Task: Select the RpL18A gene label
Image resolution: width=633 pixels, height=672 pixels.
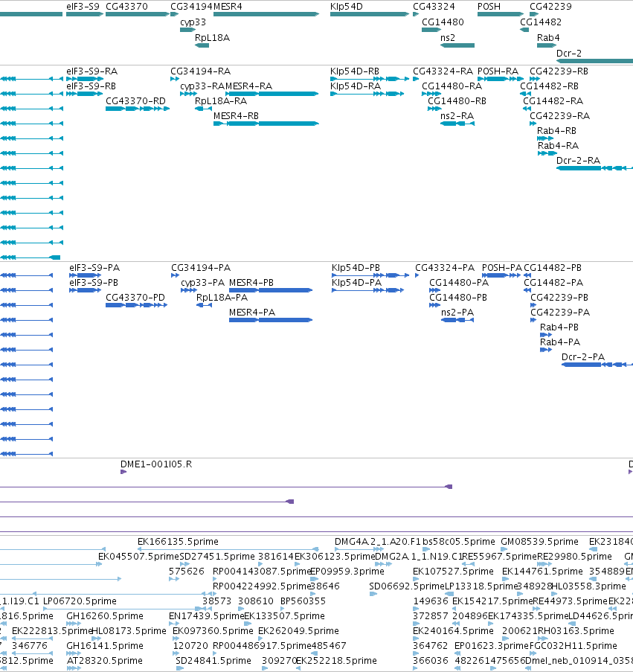Action: pos(213,38)
